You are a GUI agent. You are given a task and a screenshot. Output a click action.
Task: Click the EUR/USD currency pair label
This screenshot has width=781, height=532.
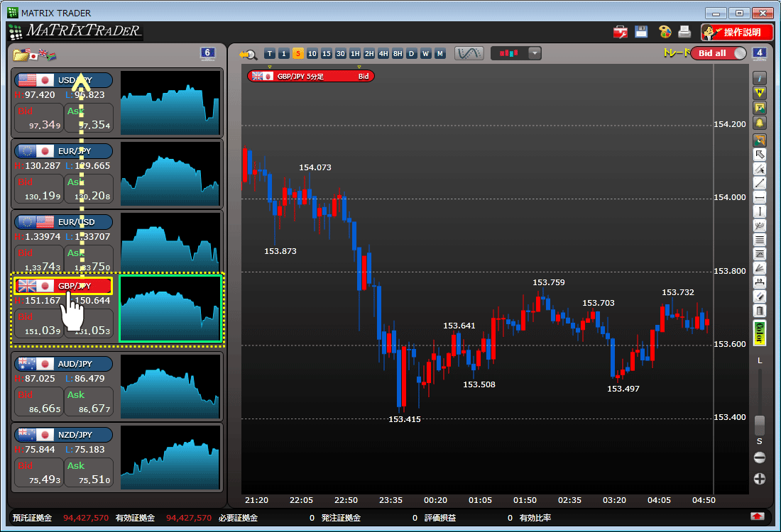(x=63, y=222)
